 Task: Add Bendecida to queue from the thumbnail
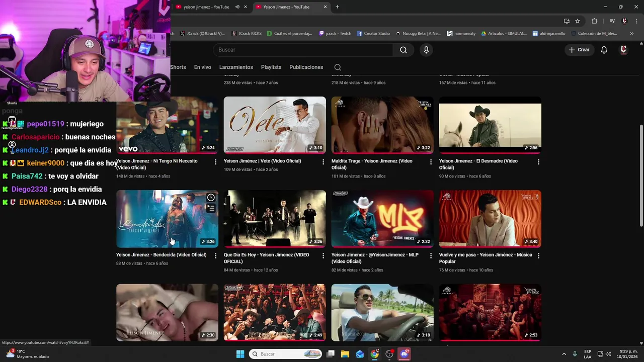211,208
